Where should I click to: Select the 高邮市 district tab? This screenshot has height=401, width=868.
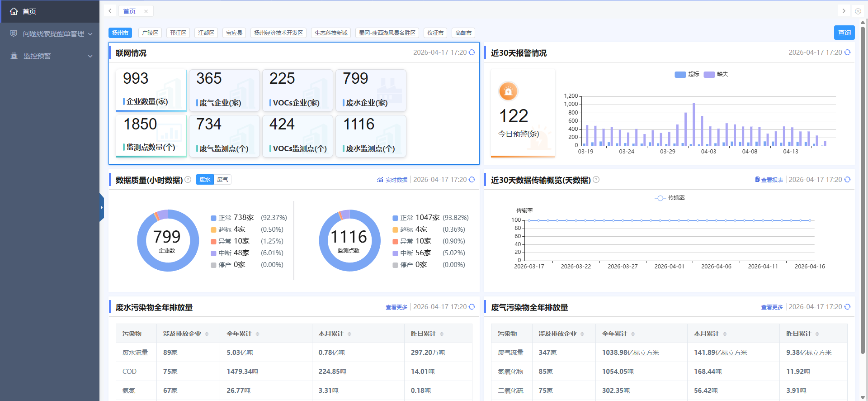pyautogui.click(x=463, y=33)
